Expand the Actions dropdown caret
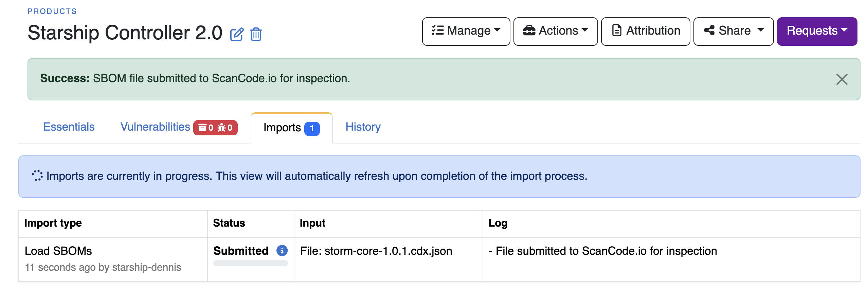 point(585,30)
